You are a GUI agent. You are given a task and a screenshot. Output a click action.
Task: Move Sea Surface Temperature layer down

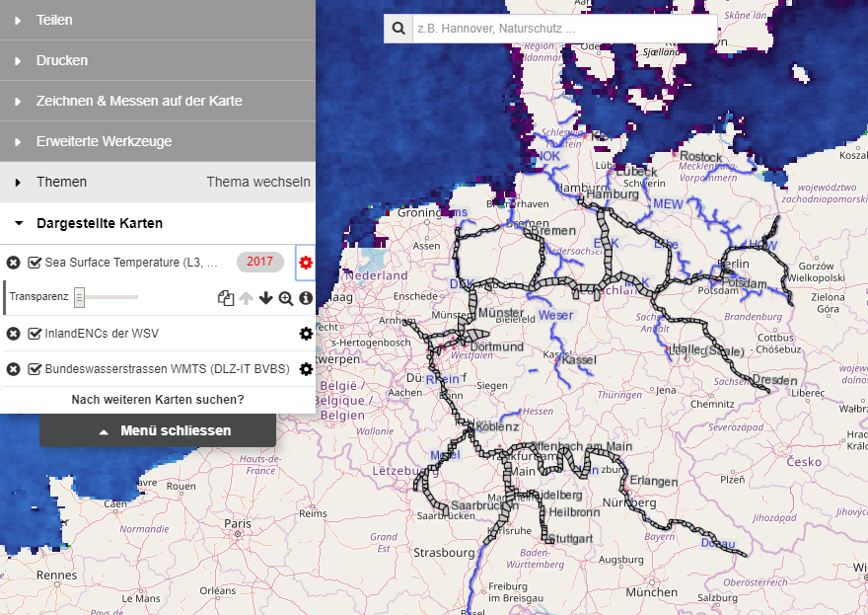(x=265, y=297)
